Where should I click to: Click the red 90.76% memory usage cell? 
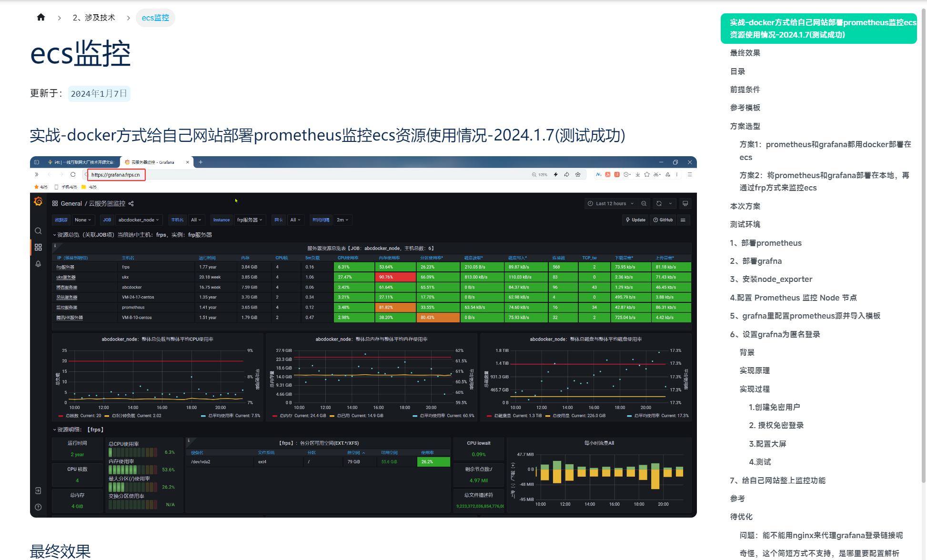point(395,277)
